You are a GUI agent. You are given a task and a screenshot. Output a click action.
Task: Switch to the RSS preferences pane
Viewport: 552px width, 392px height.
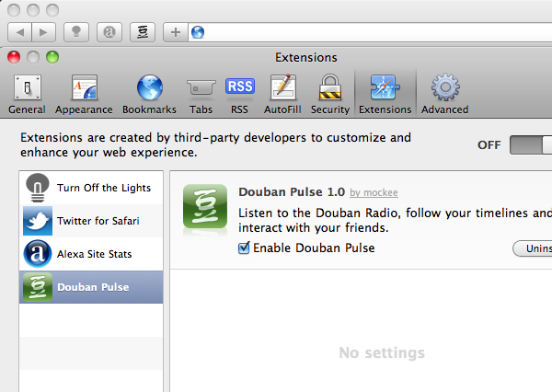coord(239,95)
